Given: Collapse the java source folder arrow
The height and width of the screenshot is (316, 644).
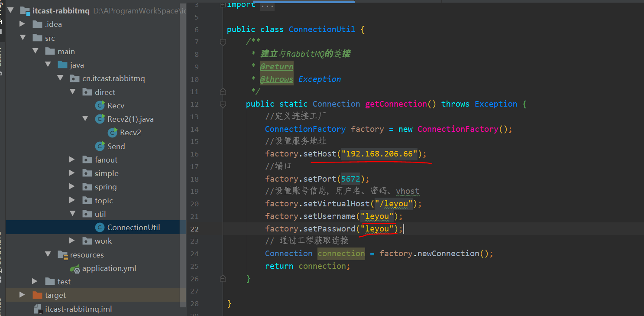Looking at the screenshot, I should [x=48, y=65].
